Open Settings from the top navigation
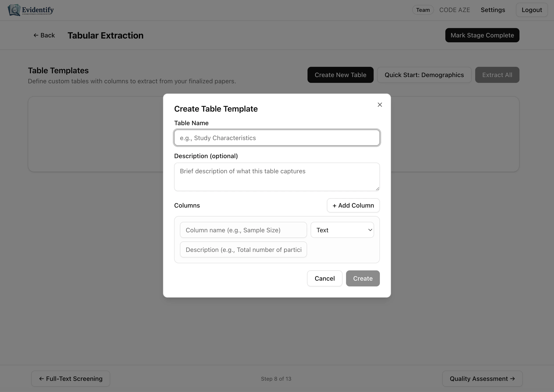Viewport: 554px width, 392px height. (x=493, y=10)
